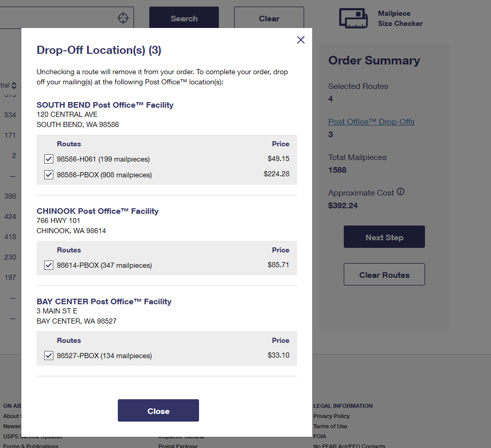Open the Privacy Policy footer link
The image size is (491, 448).
click(331, 416)
